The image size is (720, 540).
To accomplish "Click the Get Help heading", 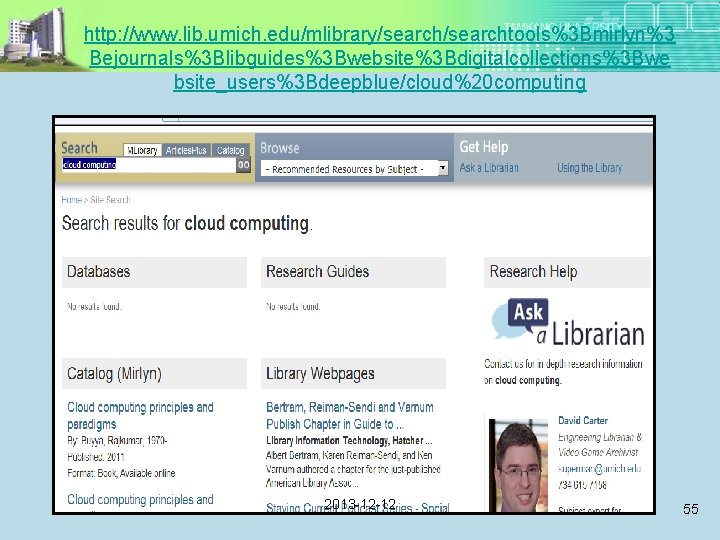I will pos(484,147).
